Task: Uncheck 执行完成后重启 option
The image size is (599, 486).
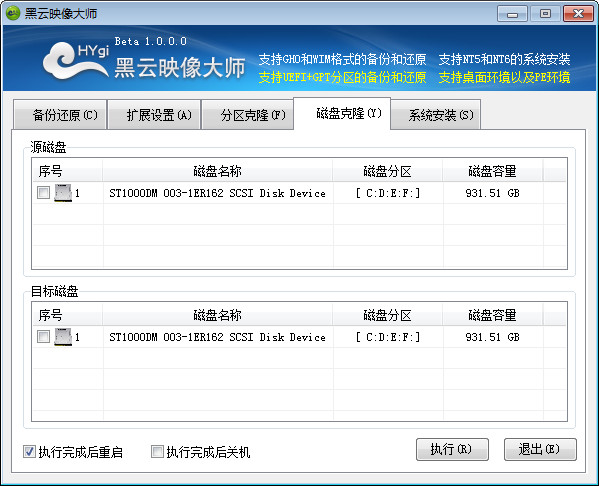Action: [29, 452]
